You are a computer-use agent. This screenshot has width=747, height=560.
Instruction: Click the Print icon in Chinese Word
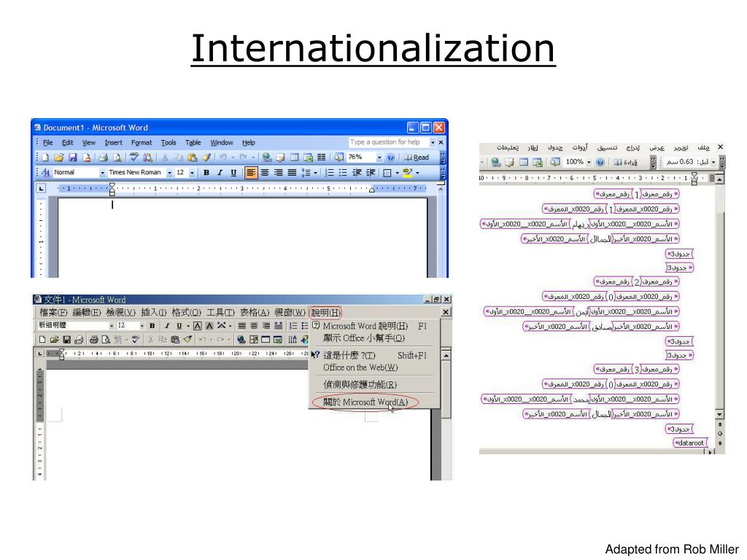[x=94, y=340]
